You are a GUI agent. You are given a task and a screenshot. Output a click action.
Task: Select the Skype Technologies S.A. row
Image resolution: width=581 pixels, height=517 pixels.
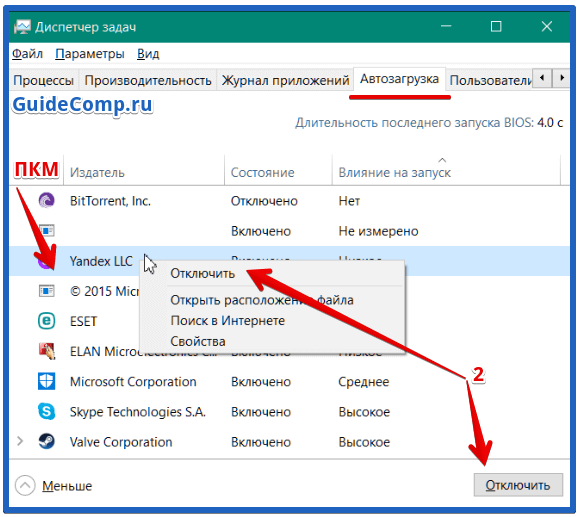tap(289, 412)
